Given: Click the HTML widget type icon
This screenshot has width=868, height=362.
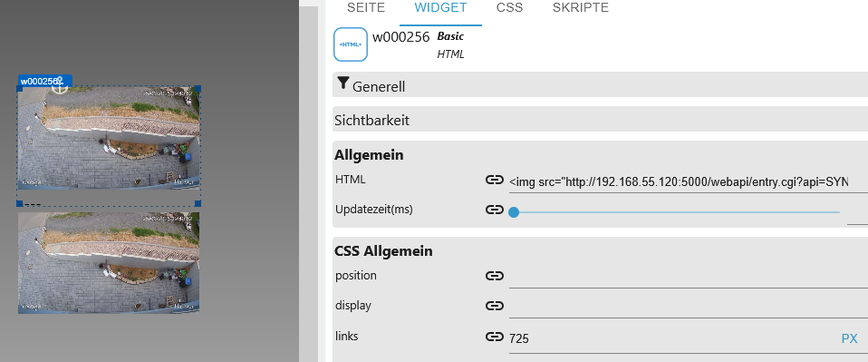Looking at the screenshot, I should 351,44.
